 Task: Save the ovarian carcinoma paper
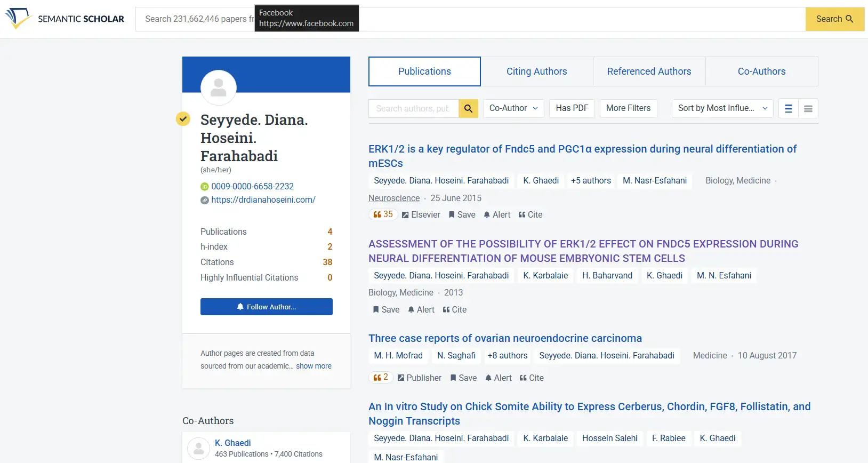pyautogui.click(x=463, y=378)
